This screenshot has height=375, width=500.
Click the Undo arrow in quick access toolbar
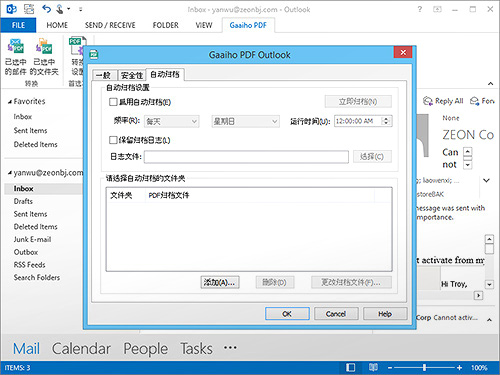[47, 9]
